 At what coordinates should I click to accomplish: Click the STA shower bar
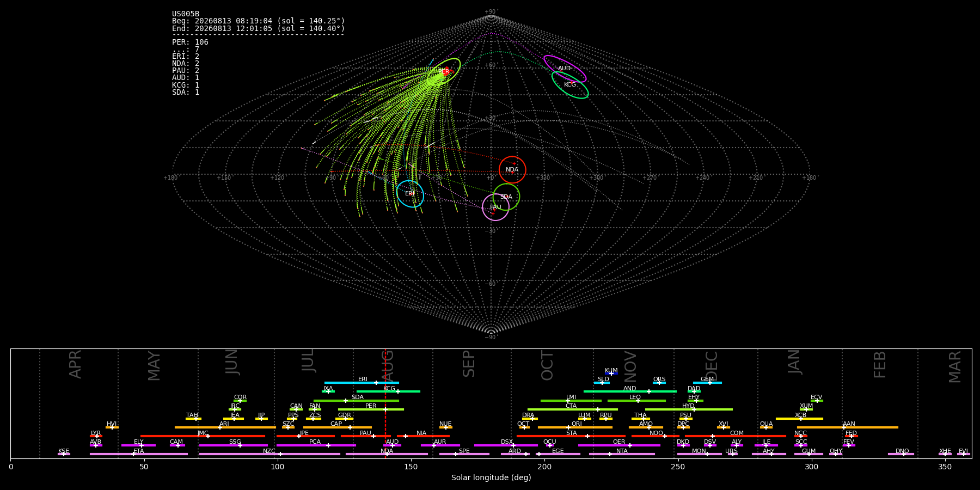pos(571,436)
